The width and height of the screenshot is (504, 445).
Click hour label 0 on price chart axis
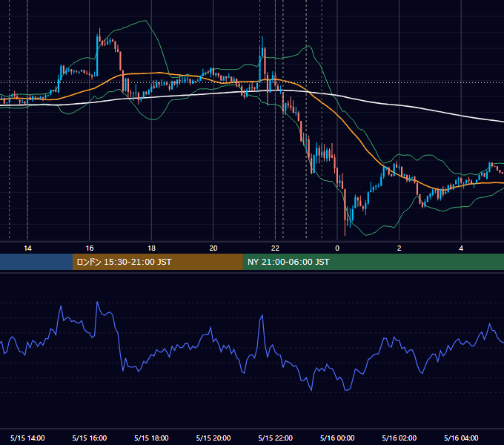(337, 248)
